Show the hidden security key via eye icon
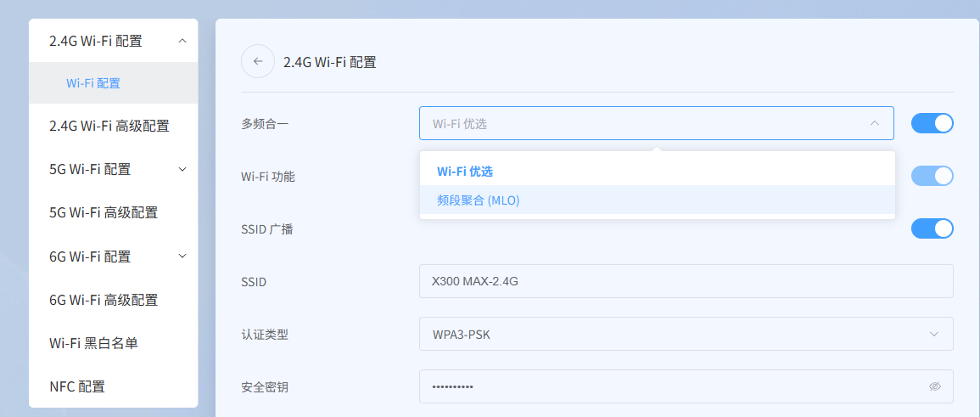 coord(934,386)
